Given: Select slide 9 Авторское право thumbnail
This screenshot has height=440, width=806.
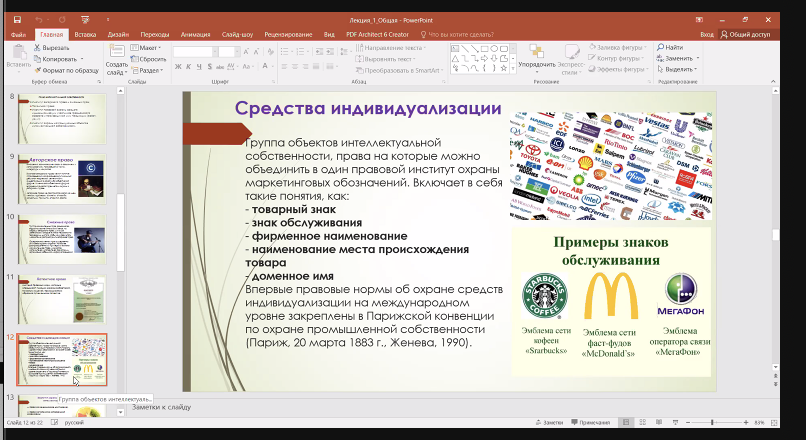Looking at the screenshot, I should 62,178.
